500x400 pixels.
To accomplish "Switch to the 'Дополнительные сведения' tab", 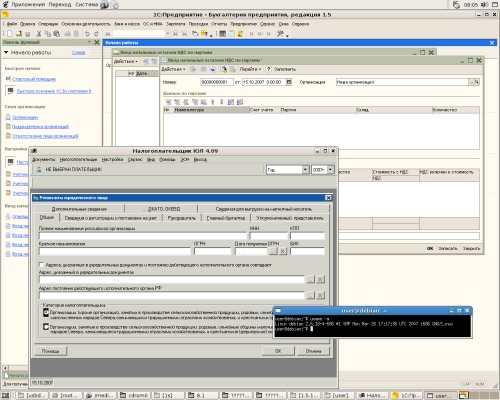I will 79,209.
